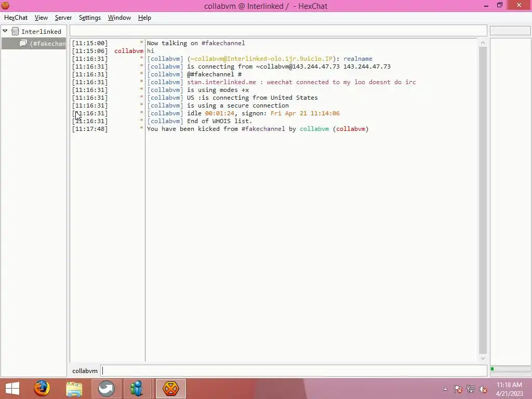The image size is (532, 399).
Task: Click the HexChat logo in title bar
Action: (x=5, y=5)
